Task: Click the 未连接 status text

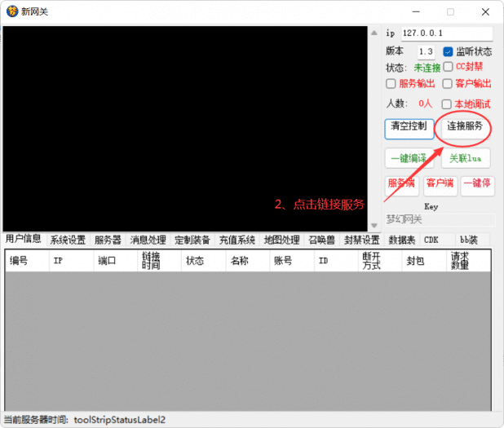Action: coord(427,68)
